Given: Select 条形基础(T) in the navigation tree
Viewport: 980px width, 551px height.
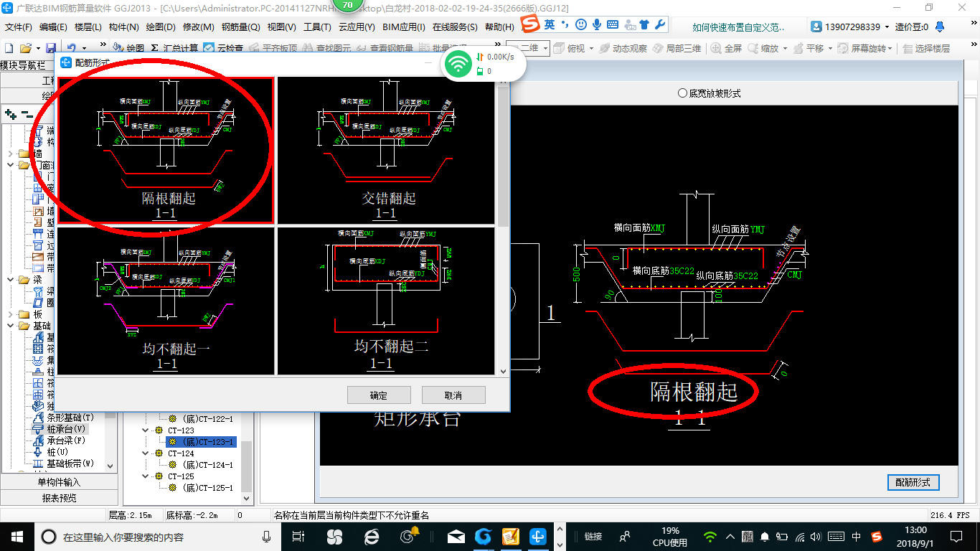Looking at the screenshot, I should [x=64, y=417].
